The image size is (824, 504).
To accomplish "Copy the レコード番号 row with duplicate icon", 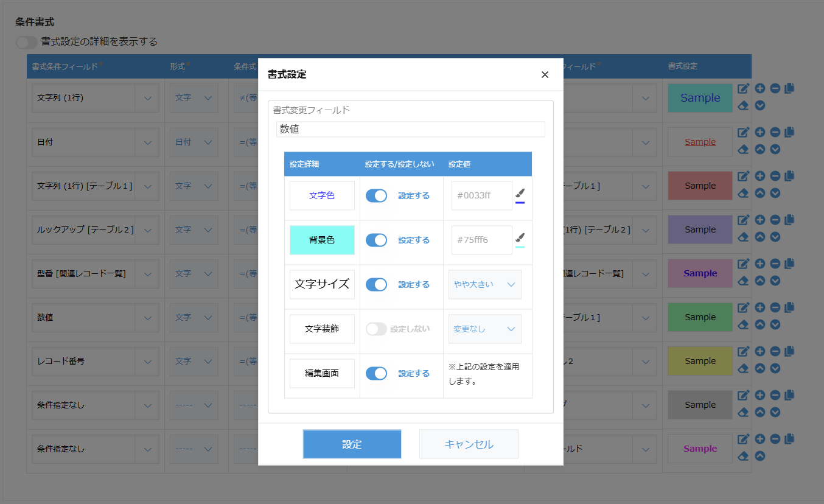I will click(789, 351).
